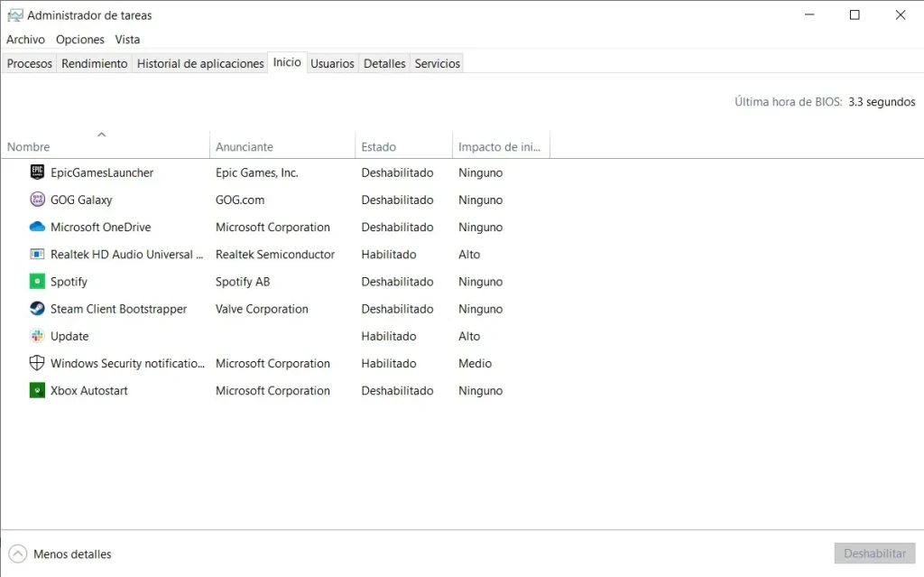Select the Steam Client Bootstrapper name

[x=118, y=309]
